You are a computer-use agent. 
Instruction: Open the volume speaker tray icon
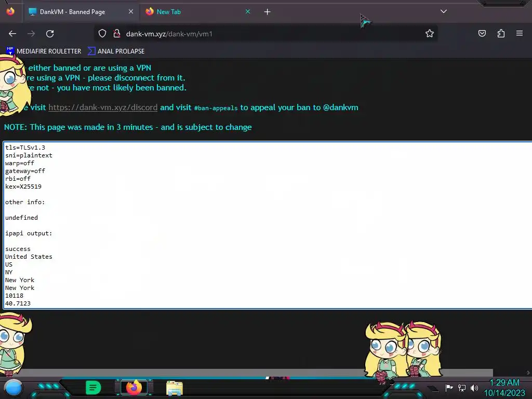click(474, 388)
